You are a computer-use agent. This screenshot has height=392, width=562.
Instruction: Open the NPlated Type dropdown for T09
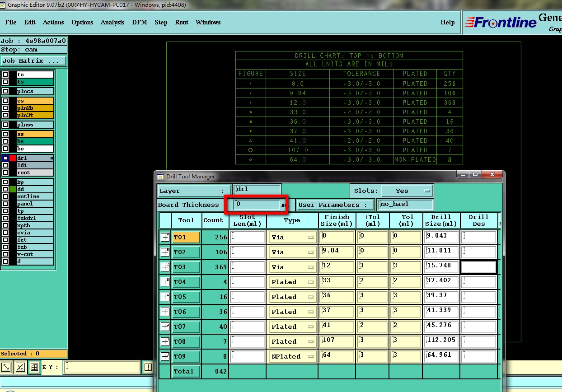(x=292, y=356)
